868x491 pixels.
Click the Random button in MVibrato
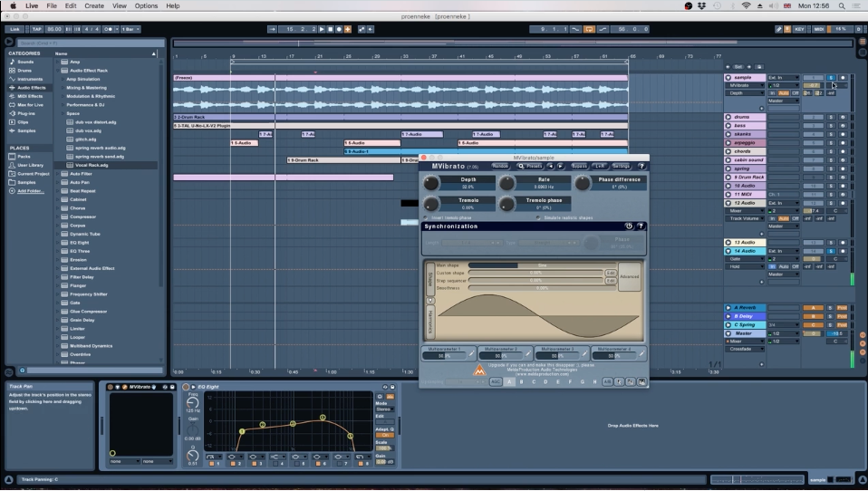click(x=500, y=166)
